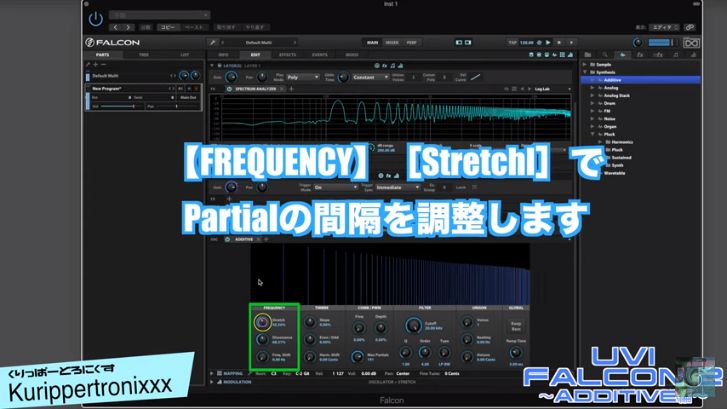Click the Japanese copy button in header

tap(167, 27)
